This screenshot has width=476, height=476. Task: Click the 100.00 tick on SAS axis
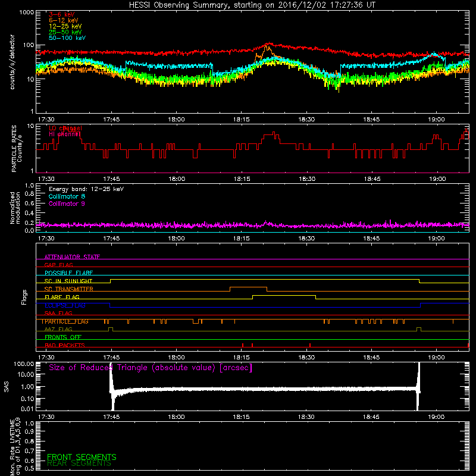(x=24, y=364)
